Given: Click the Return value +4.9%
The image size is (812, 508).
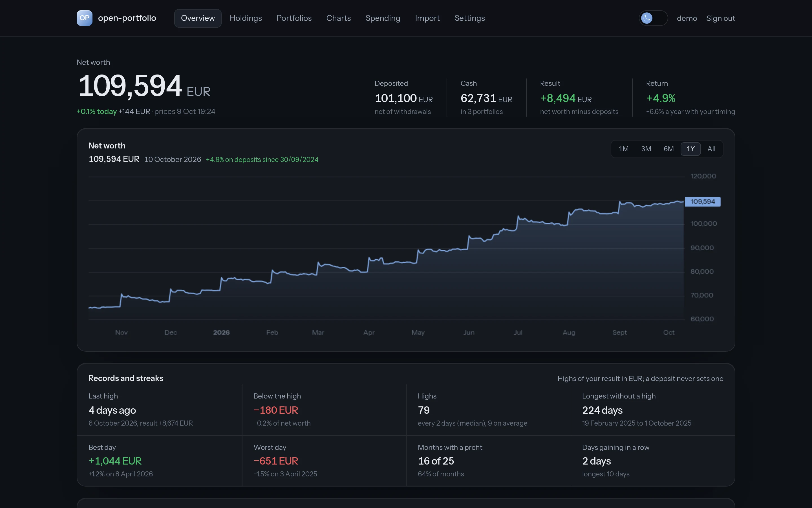Looking at the screenshot, I should click(660, 98).
